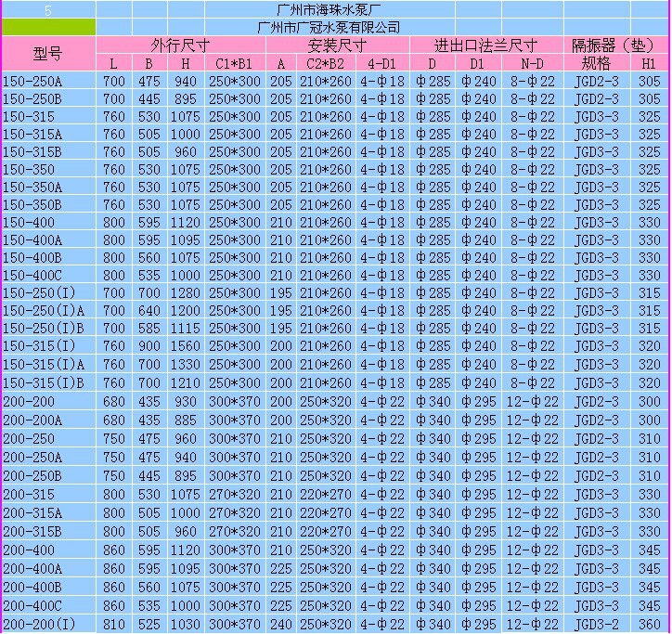This screenshot has width=672, height=634.
Task: Click L value 680 in row 200-200
Action: pyautogui.click(x=114, y=401)
